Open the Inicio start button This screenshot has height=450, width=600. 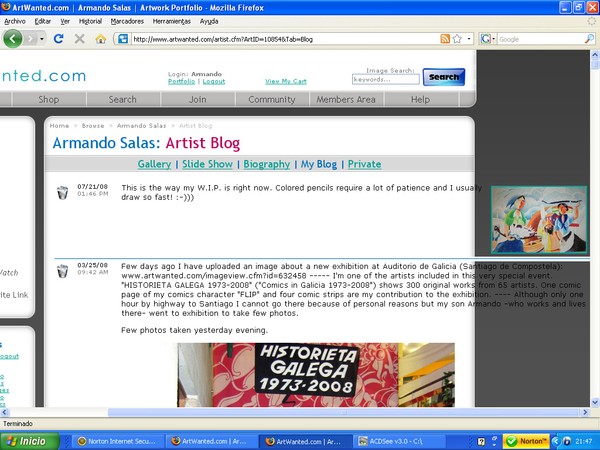pos(29,441)
